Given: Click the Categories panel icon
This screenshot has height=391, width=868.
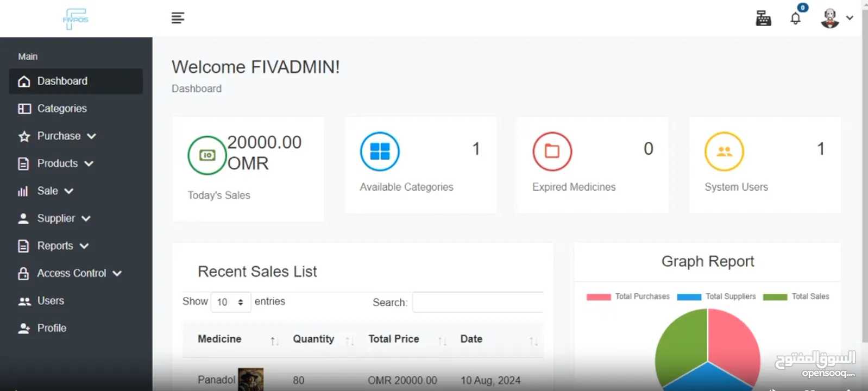Looking at the screenshot, I should 24,109.
